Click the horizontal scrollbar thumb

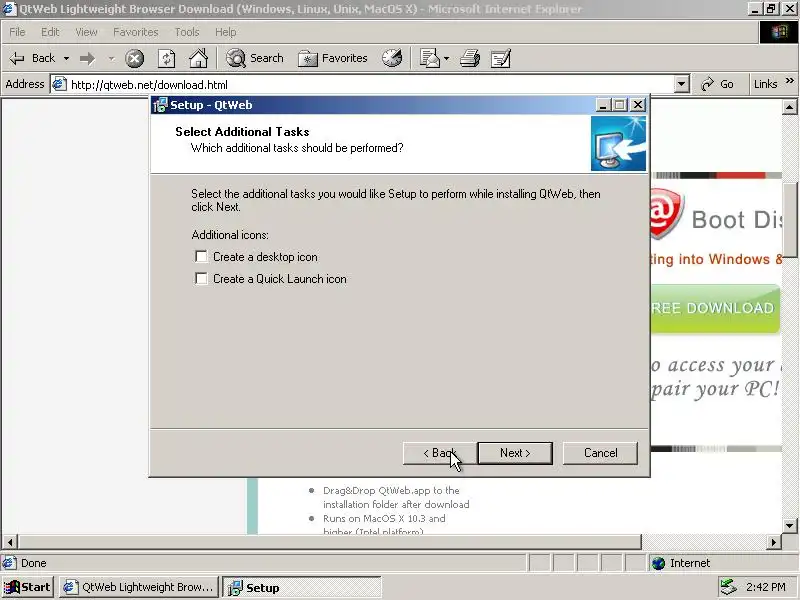[x=329, y=542]
